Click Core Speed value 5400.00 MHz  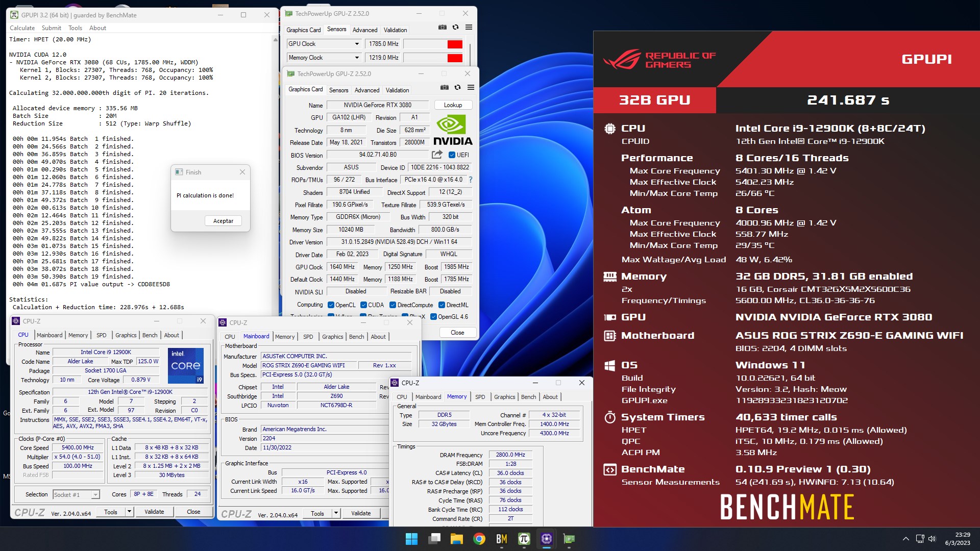coord(78,448)
